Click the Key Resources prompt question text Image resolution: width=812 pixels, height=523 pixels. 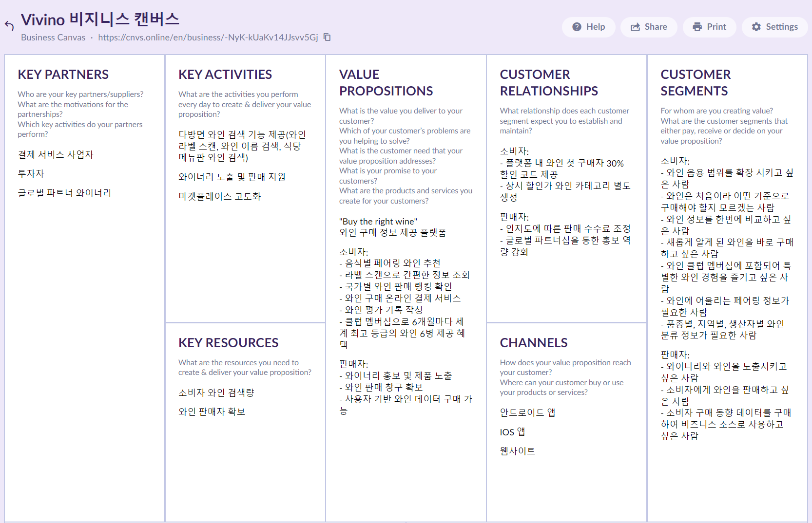pos(245,367)
